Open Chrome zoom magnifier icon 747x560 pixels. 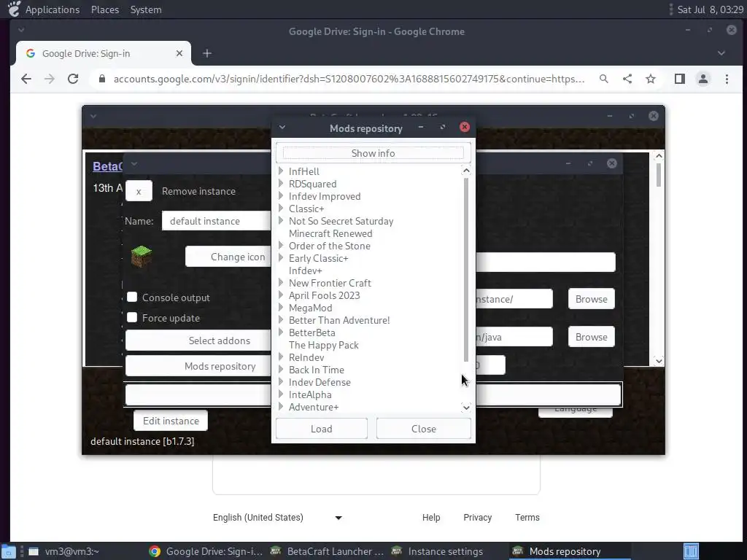coord(603,79)
